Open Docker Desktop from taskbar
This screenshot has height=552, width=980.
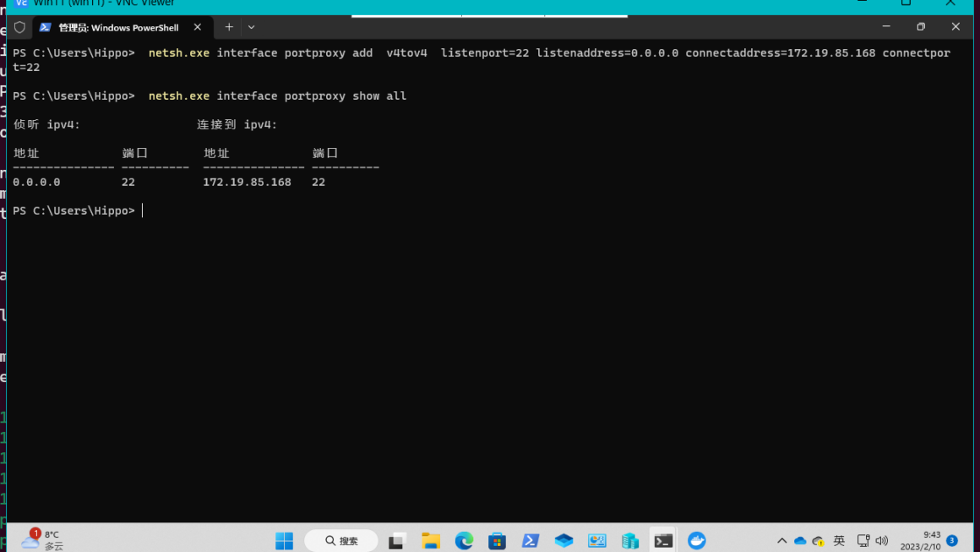[696, 541]
